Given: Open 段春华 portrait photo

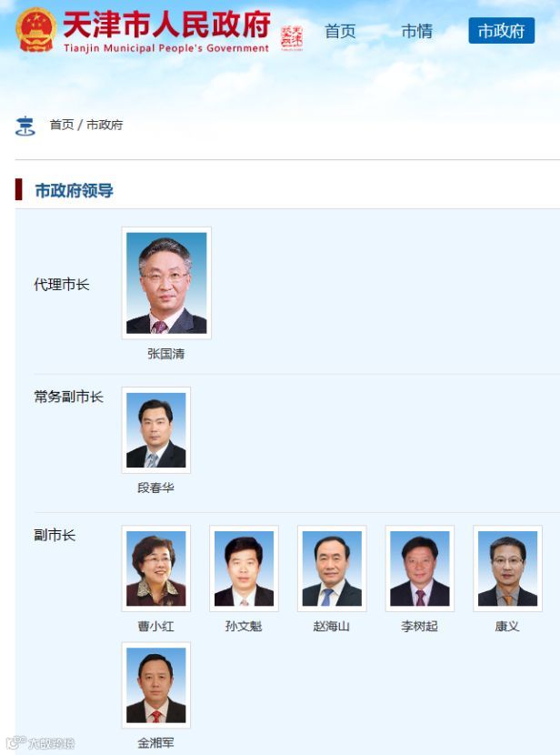Looking at the screenshot, I should (x=155, y=430).
